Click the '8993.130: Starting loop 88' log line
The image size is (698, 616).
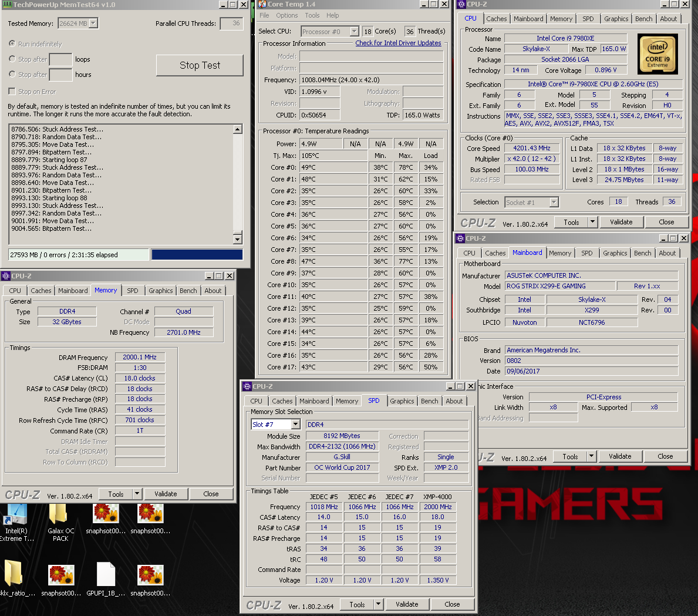pos(49,198)
